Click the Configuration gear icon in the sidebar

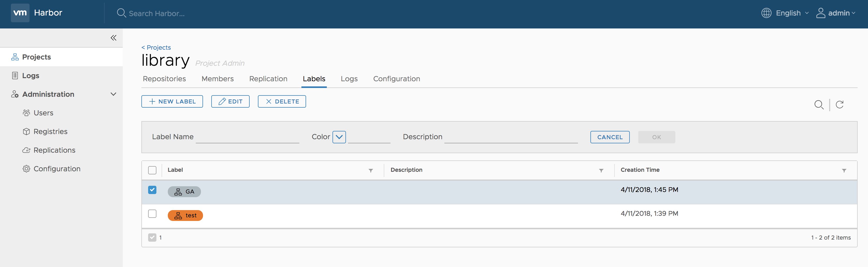[x=26, y=169]
